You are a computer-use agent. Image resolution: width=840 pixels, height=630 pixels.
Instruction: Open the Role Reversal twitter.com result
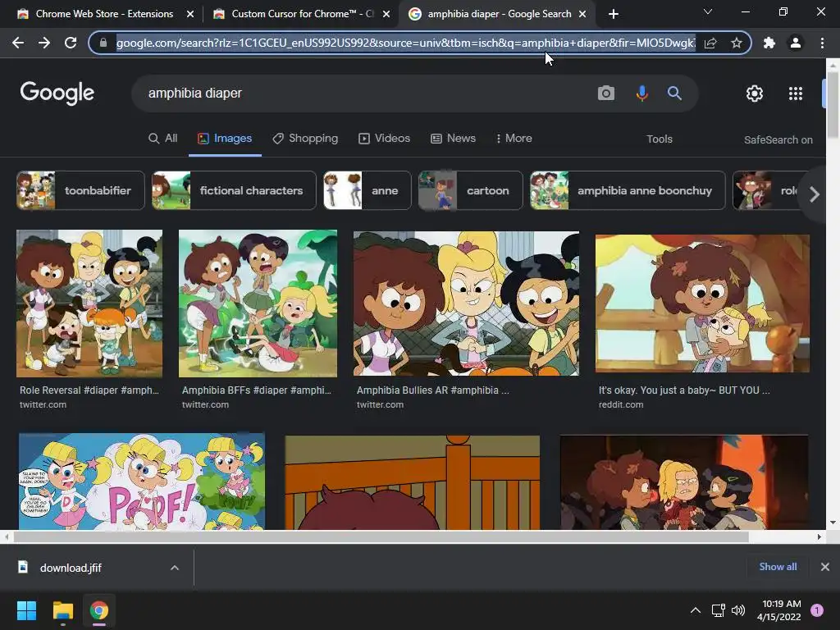[x=89, y=396]
